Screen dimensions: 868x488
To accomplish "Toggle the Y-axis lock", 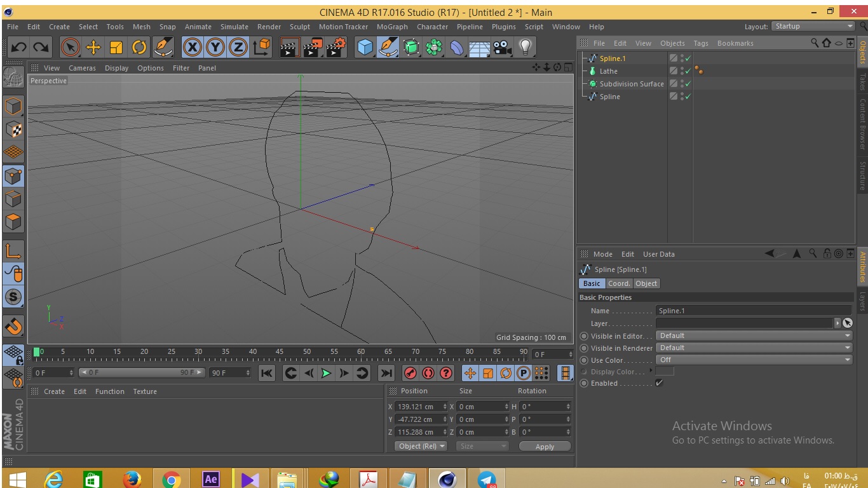I will click(215, 47).
